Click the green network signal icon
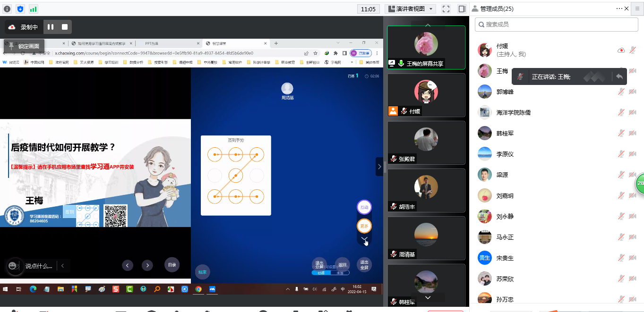644x312 pixels. (33, 9)
